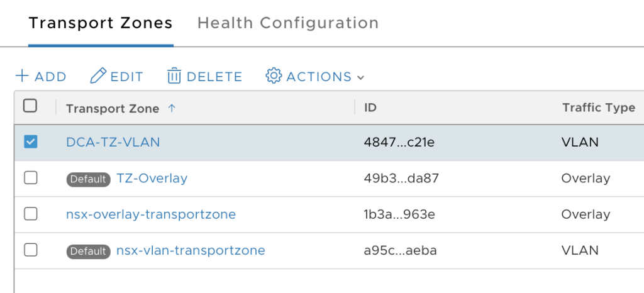Viewport: 644px width, 293px height.
Task: Select the nsx-overlay-transportzone row checkbox
Action: [30, 214]
